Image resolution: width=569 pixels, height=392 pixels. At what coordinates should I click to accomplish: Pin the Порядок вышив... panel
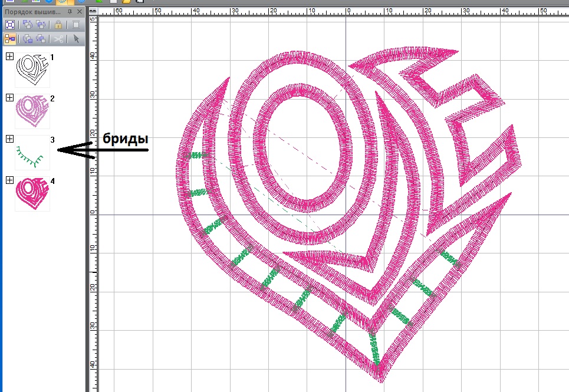pos(70,12)
